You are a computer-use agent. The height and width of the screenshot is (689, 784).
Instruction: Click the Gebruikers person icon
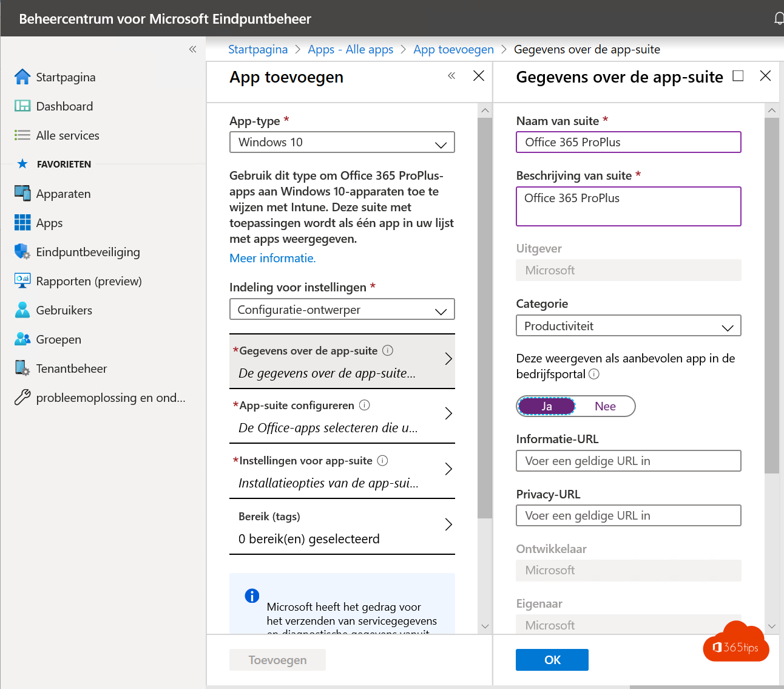click(22, 310)
